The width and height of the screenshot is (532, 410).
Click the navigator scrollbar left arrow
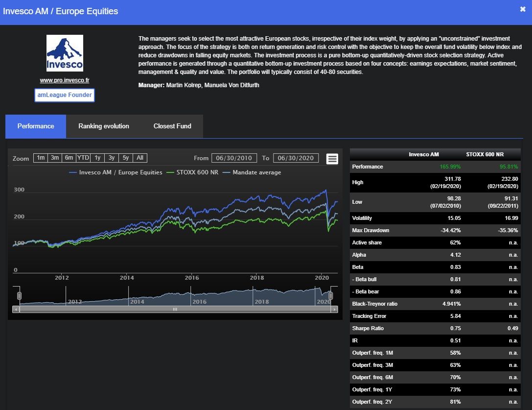coord(16,310)
